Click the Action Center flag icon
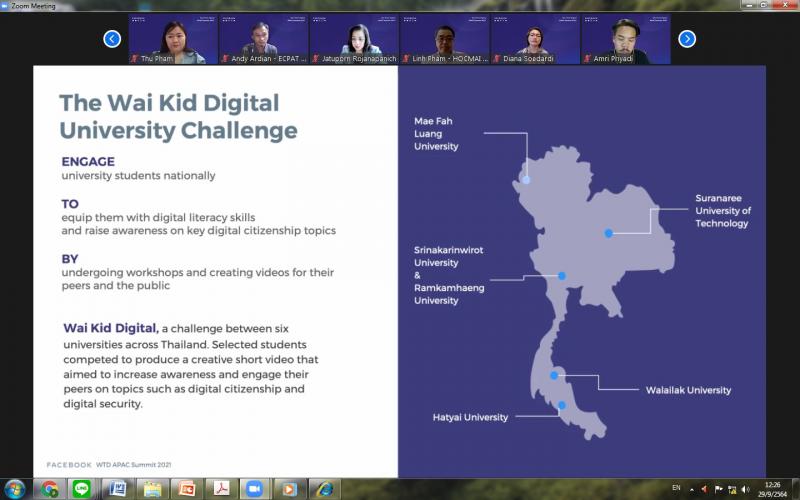The height and width of the screenshot is (500, 800). coord(718,489)
